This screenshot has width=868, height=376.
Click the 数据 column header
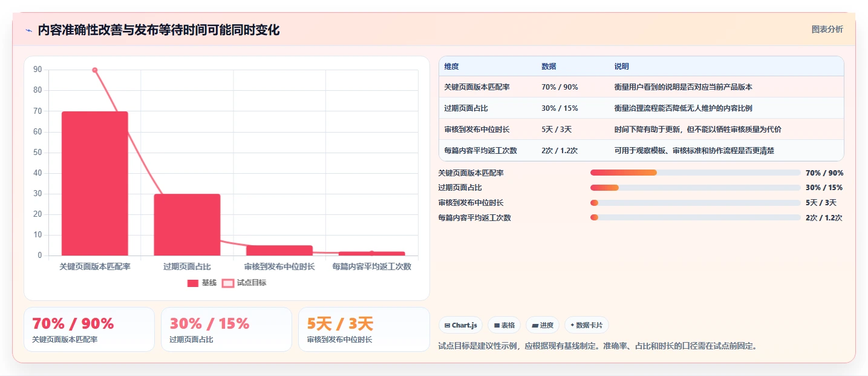click(549, 67)
